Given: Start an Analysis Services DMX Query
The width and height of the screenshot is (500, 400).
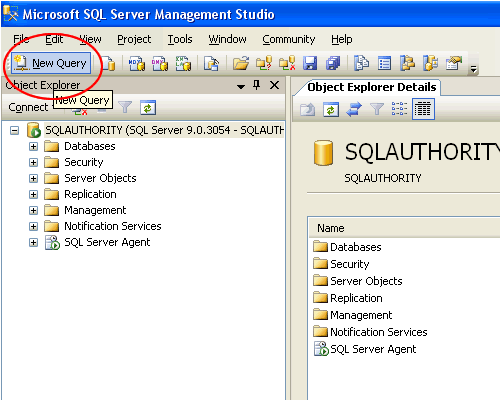Looking at the screenshot, I should (x=160, y=63).
